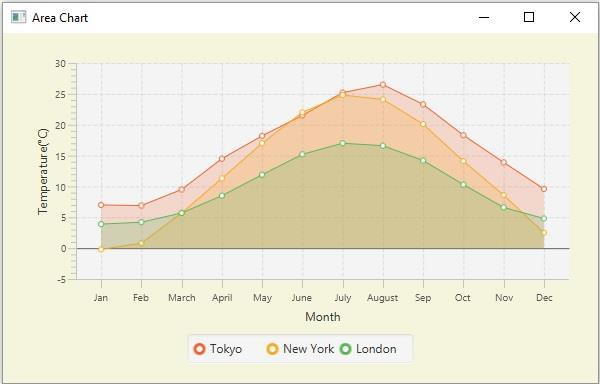Click New York's September data point
This screenshot has height=384, width=600.
coord(423,124)
